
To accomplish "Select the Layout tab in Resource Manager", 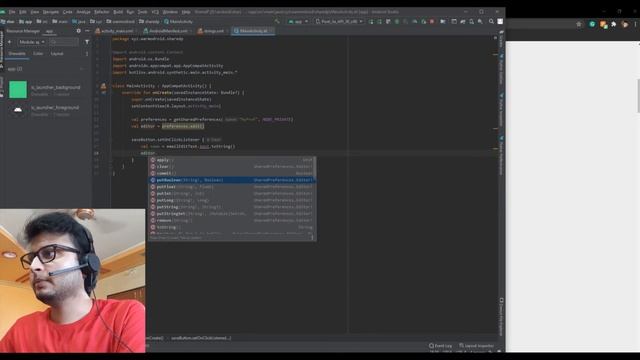I will (57, 53).
